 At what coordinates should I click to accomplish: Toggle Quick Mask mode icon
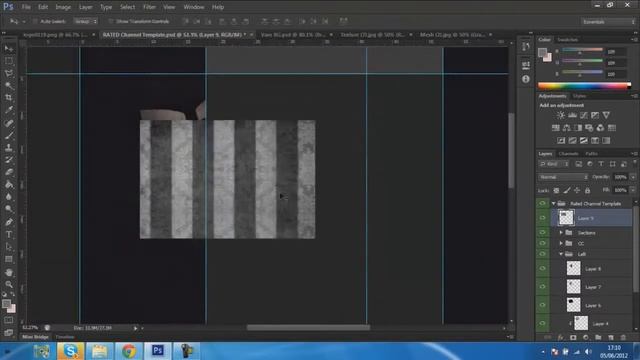pyautogui.click(x=9, y=320)
